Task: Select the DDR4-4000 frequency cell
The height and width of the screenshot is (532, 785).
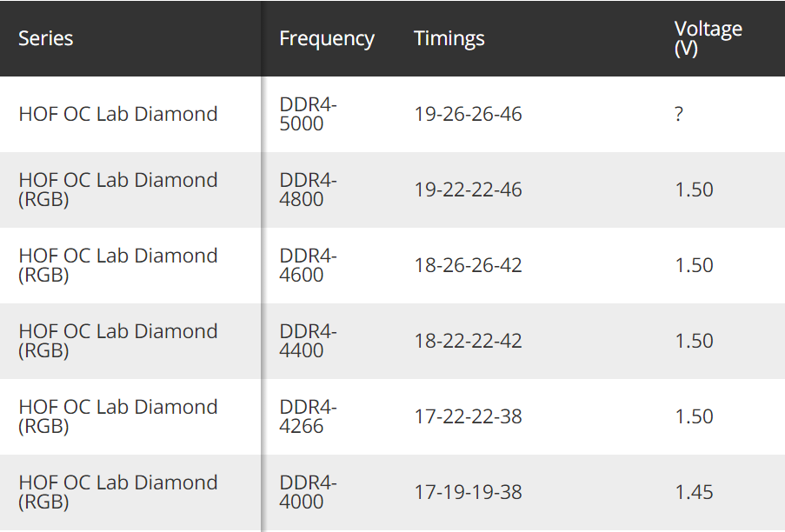Action: click(x=308, y=492)
